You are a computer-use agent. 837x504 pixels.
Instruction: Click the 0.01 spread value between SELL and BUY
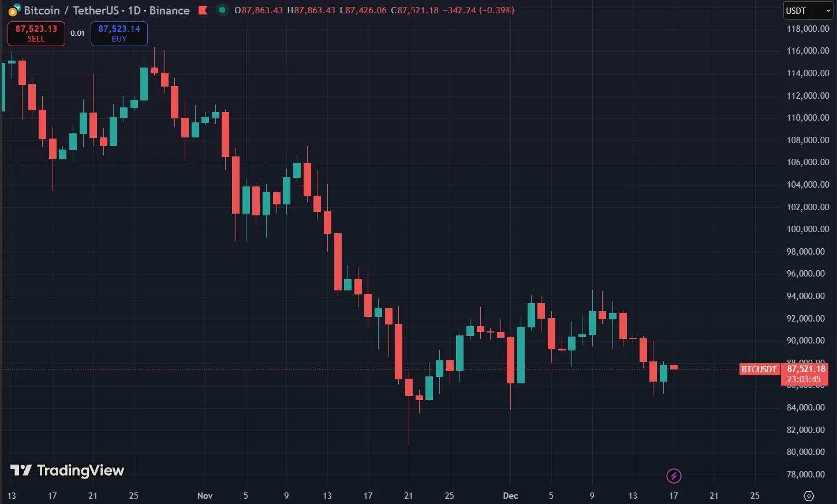pos(77,33)
